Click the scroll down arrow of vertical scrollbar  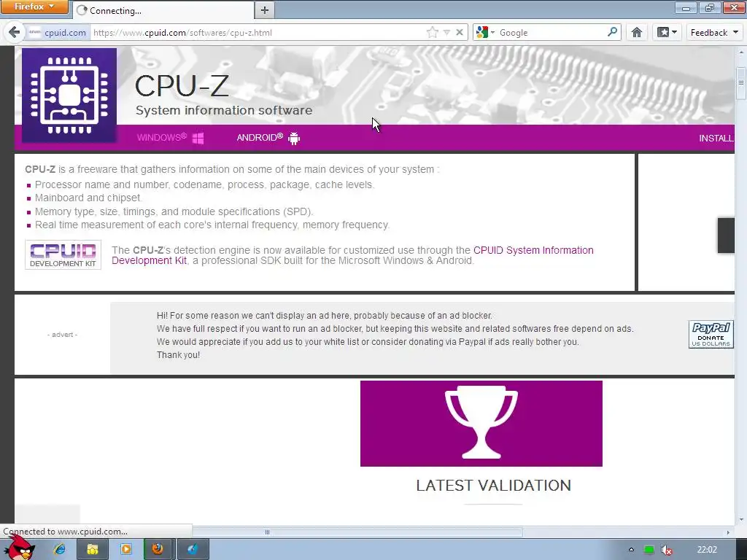pyautogui.click(x=741, y=519)
